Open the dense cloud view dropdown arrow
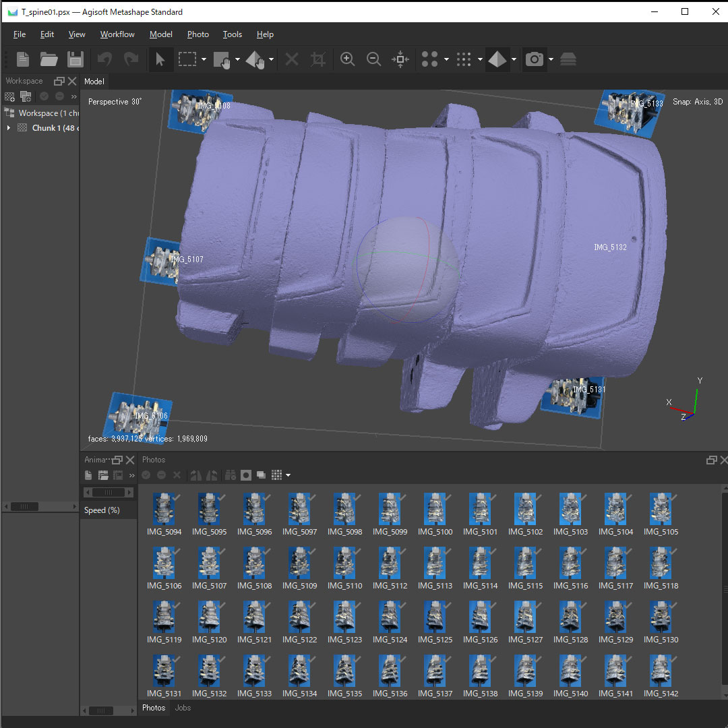 pos(480,59)
